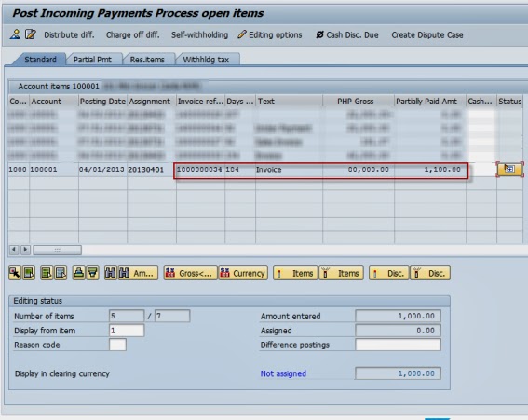
Task: Click the PHP Gross column header
Action: pyautogui.click(x=359, y=102)
